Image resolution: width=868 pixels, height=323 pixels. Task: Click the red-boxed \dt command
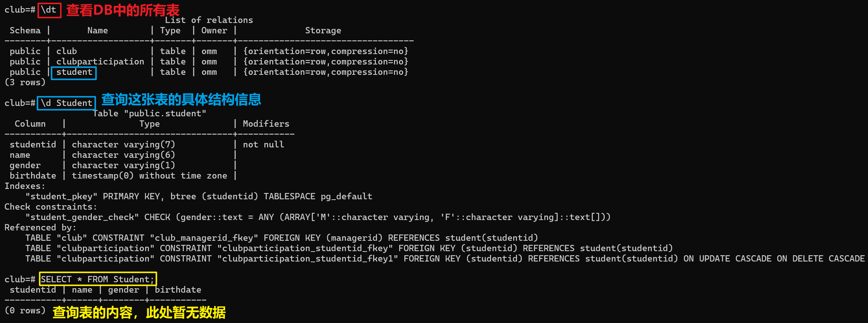click(49, 10)
